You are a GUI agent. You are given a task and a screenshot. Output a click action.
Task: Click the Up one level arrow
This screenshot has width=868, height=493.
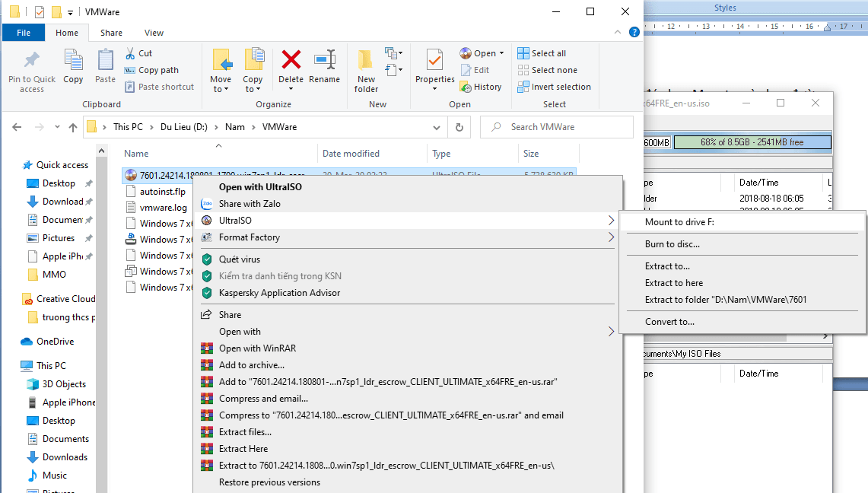point(72,127)
